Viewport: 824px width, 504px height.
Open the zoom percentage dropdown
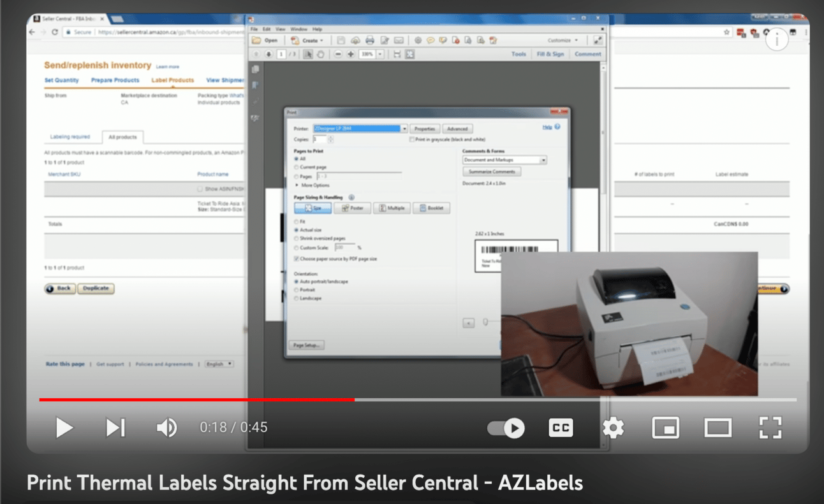(x=380, y=54)
